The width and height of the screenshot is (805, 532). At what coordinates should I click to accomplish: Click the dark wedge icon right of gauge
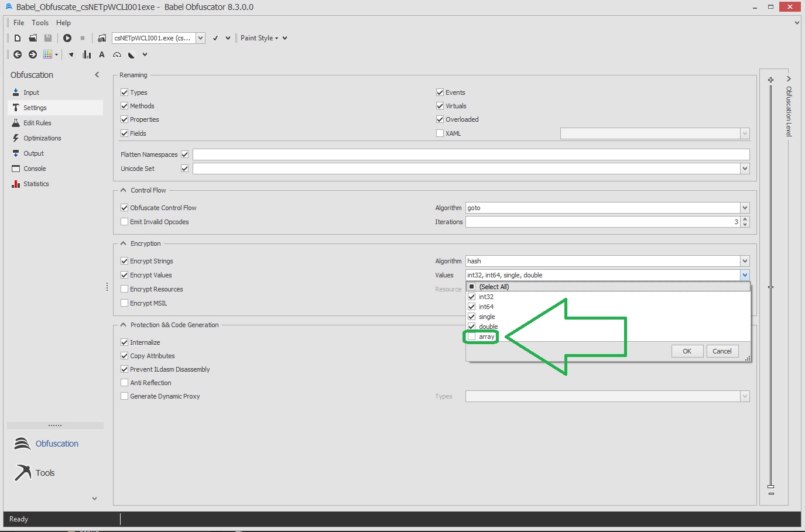tap(132, 55)
